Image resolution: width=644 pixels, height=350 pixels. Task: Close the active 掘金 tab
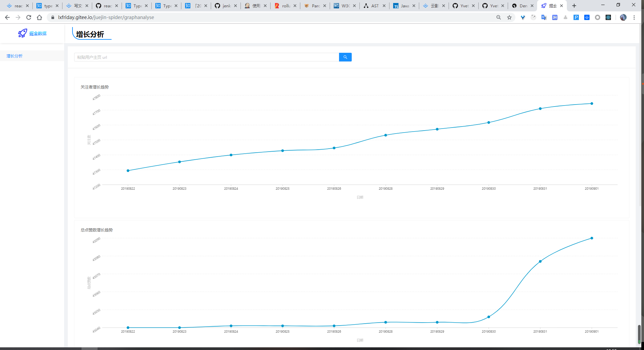coord(561,6)
